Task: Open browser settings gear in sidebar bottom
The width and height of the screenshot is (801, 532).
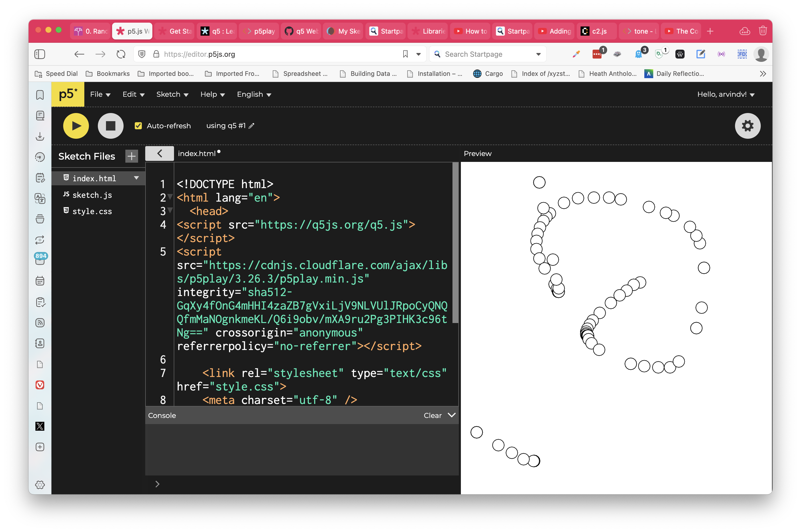Action: tap(40, 484)
